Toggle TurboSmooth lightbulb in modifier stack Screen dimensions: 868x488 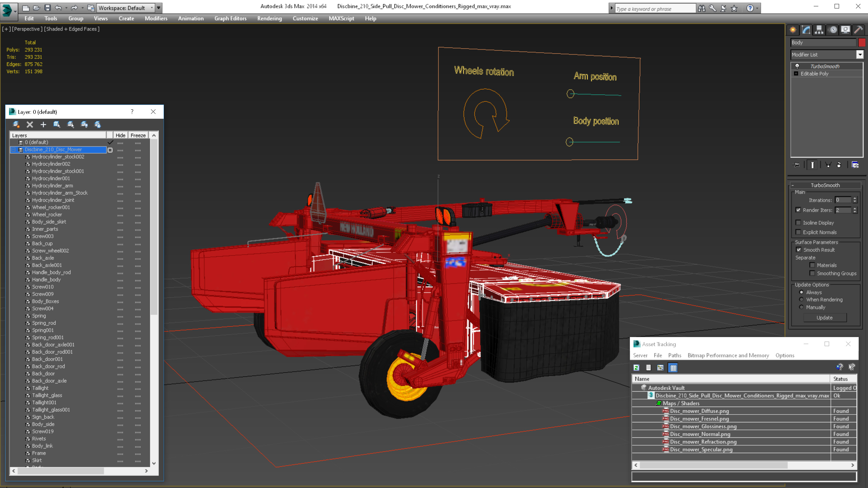[x=797, y=66]
